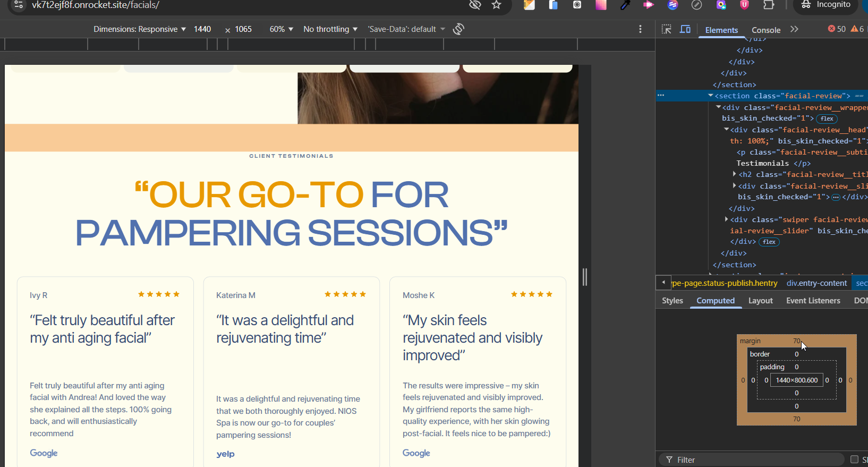868x467 pixels.
Task: Open the screenshot capture extension icon
Action: pos(577,5)
